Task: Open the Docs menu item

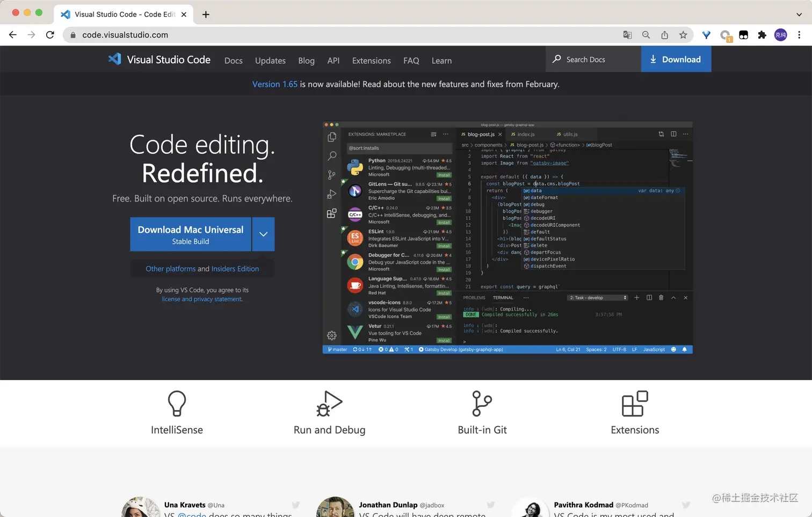Action: (234, 61)
